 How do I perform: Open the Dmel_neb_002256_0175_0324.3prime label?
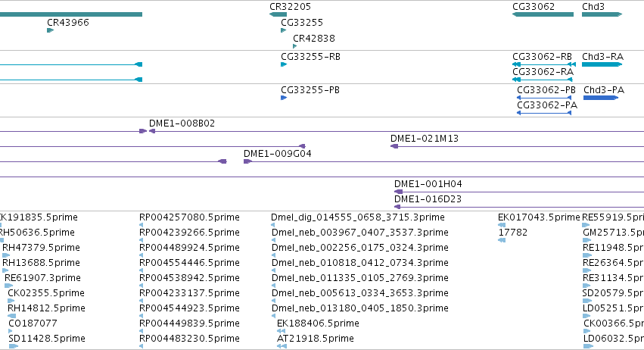[x=359, y=248]
